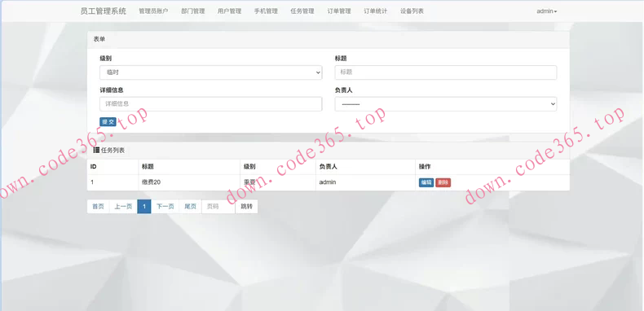Focus the 标题 input field
644x311 pixels.
(x=446, y=72)
